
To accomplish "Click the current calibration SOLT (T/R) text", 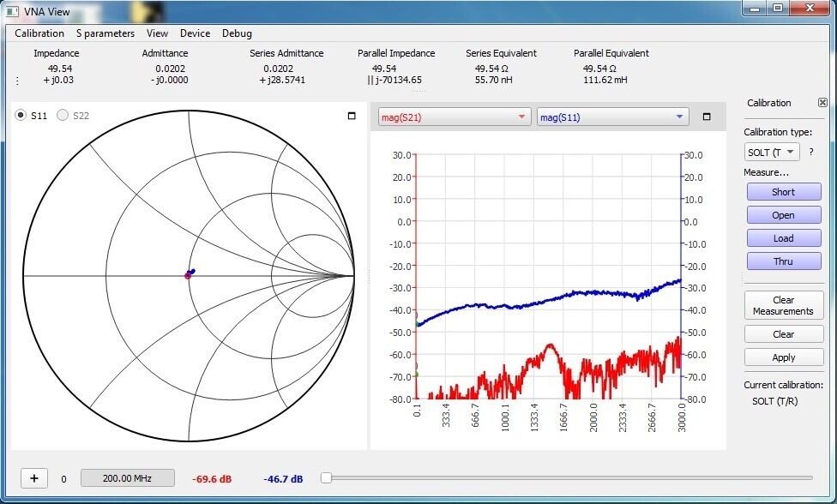I will coord(775,401).
